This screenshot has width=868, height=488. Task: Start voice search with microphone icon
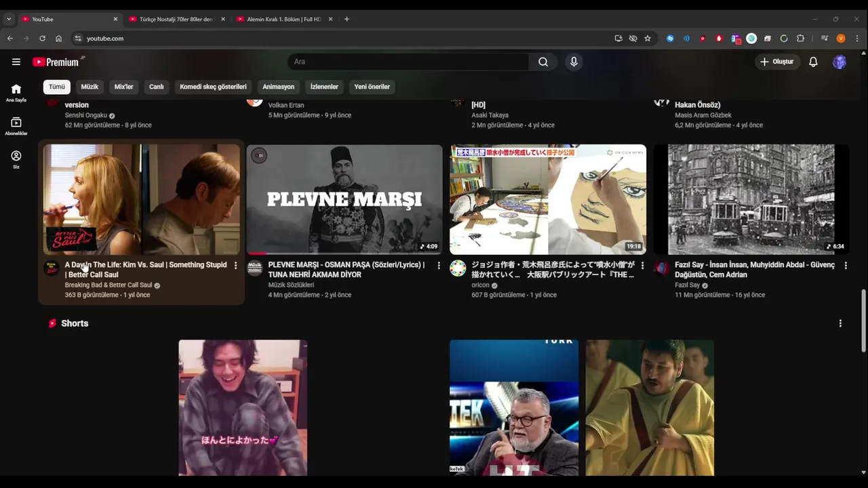pos(574,62)
